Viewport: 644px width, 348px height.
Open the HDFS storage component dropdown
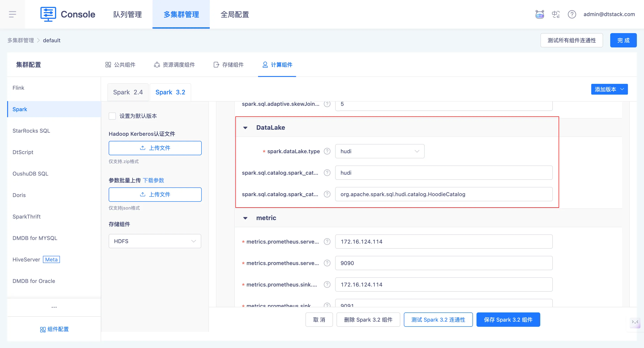[x=155, y=241]
